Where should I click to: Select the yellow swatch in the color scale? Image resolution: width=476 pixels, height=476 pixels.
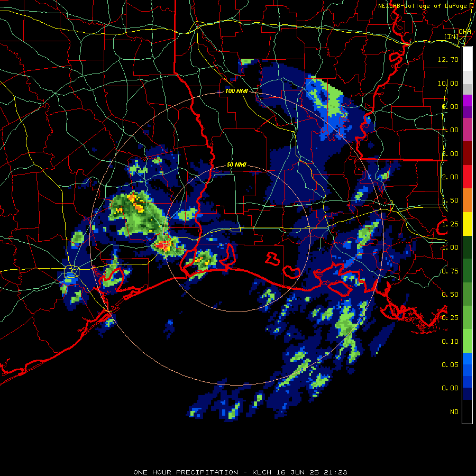click(467, 224)
